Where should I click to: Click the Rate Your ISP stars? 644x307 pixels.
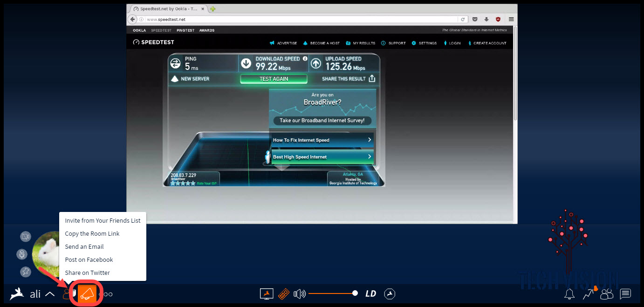182,183
